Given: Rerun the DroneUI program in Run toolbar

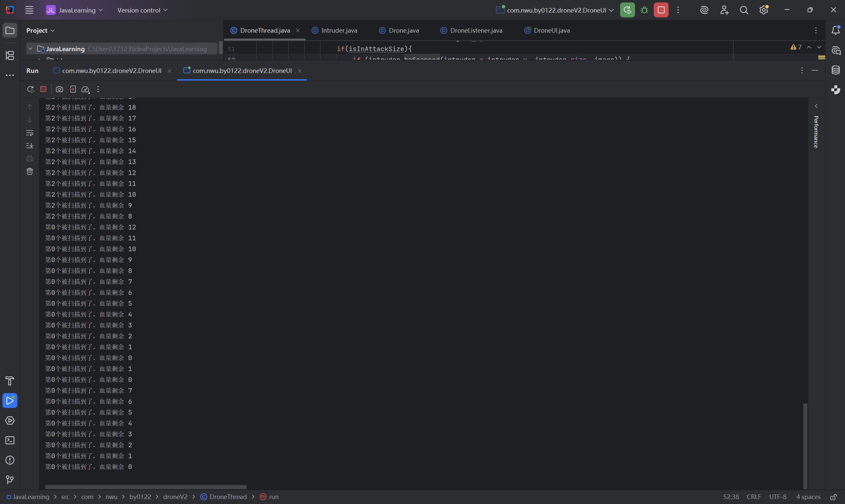Looking at the screenshot, I should (x=30, y=89).
